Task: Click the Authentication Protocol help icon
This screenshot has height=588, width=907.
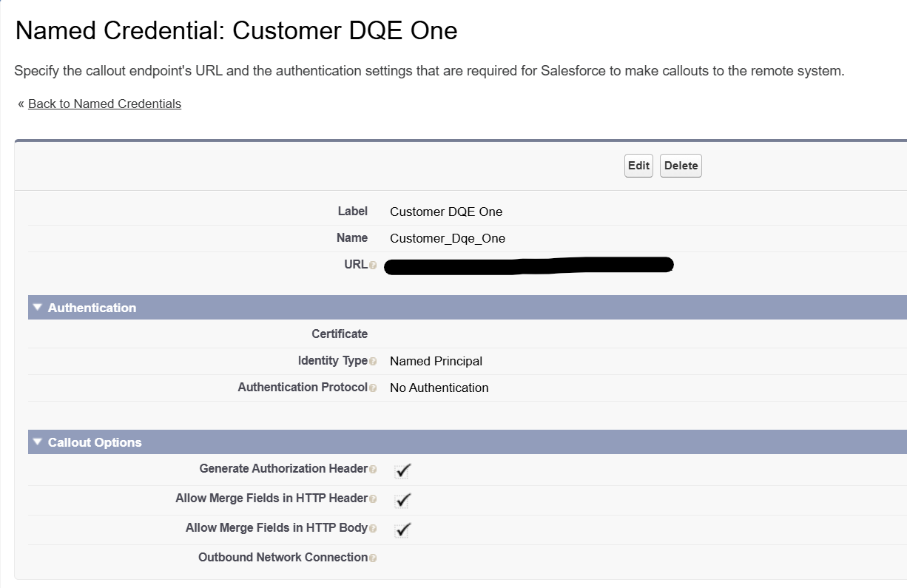Action: tap(373, 388)
